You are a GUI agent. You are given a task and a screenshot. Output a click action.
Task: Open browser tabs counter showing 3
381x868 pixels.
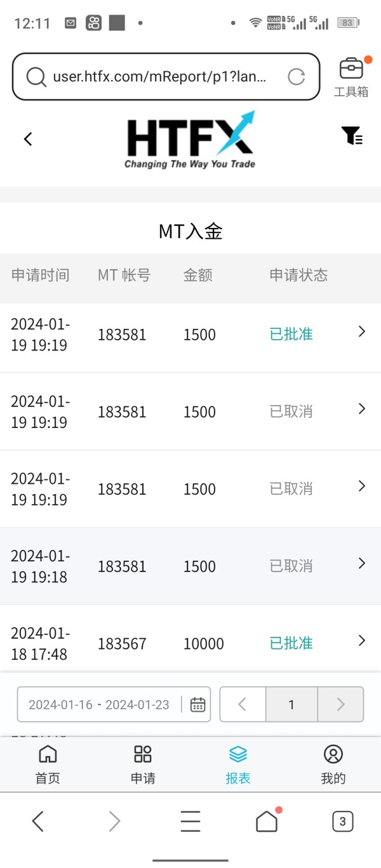(x=342, y=822)
